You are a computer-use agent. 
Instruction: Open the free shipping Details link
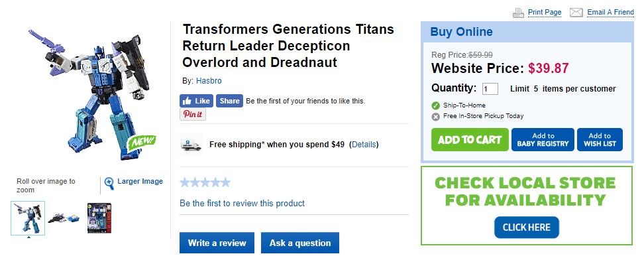364,145
